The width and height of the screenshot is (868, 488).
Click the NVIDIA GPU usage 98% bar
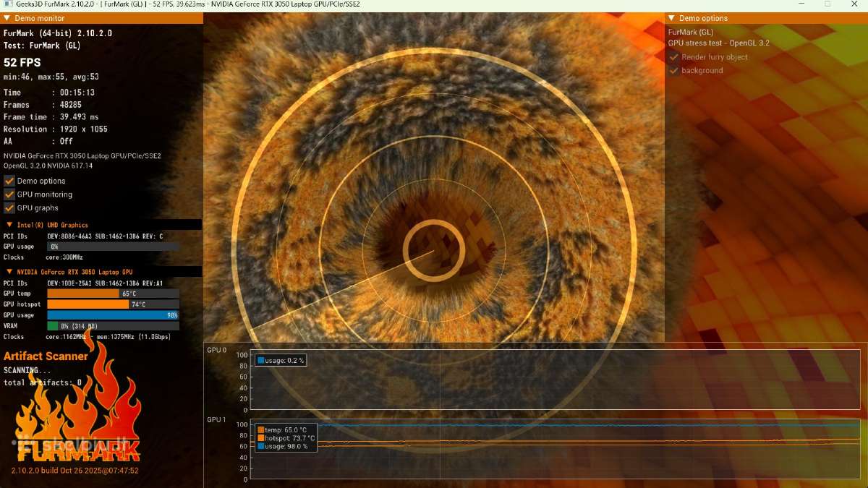[113, 315]
